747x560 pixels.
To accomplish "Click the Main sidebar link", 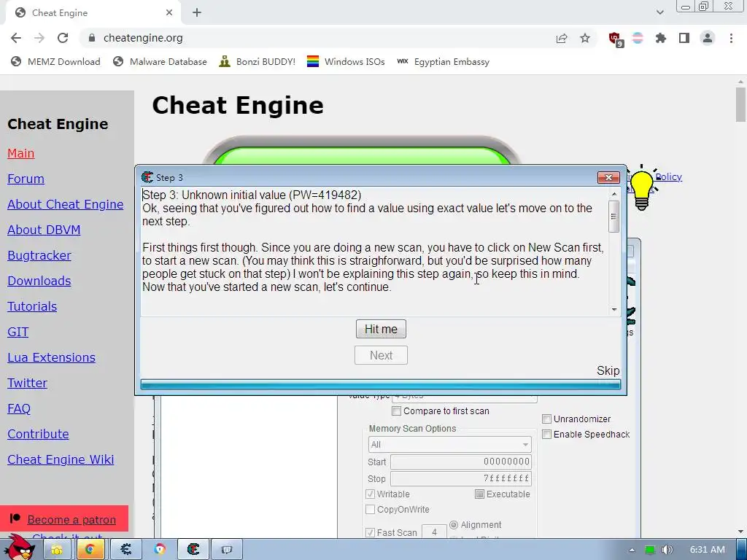I will (21, 153).
